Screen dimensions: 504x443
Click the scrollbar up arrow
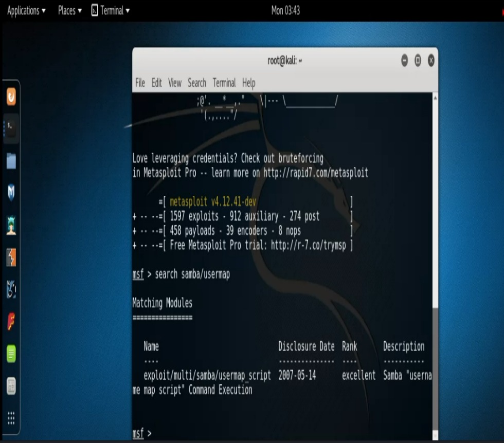pyautogui.click(x=435, y=98)
